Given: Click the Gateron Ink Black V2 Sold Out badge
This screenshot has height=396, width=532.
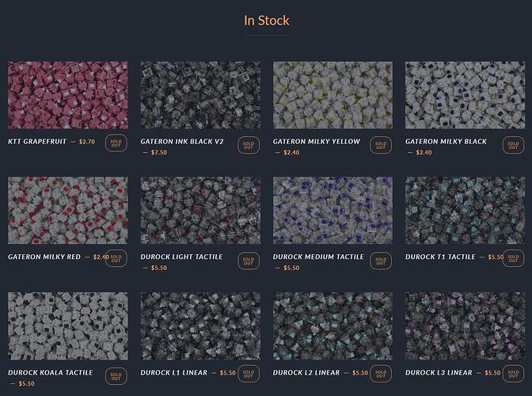Looking at the screenshot, I should 249,145.
